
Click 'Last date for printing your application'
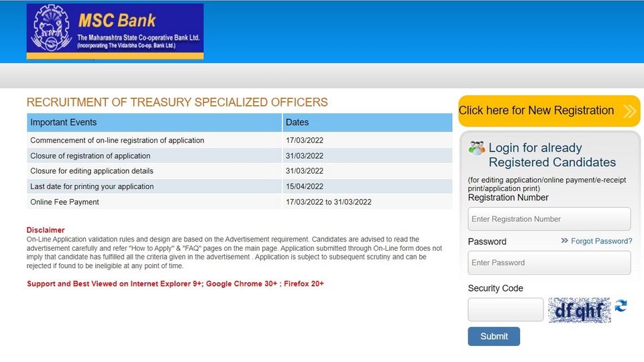92,186
